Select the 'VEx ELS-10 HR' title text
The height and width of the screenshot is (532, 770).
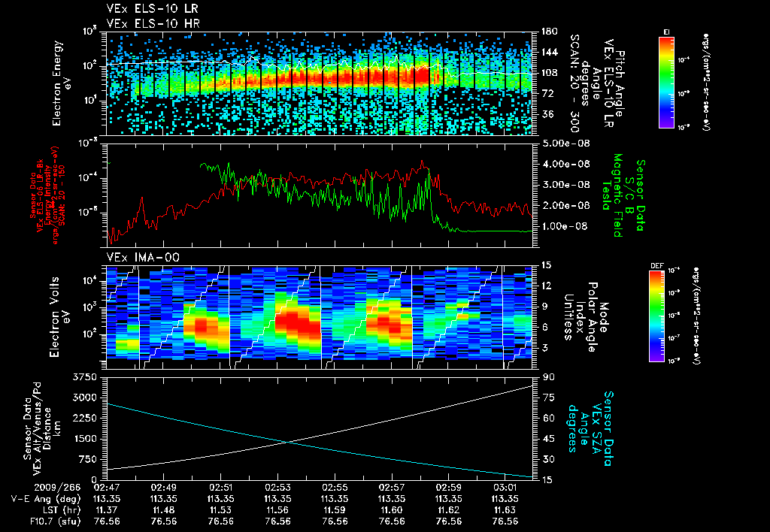click(x=153, y=23)
